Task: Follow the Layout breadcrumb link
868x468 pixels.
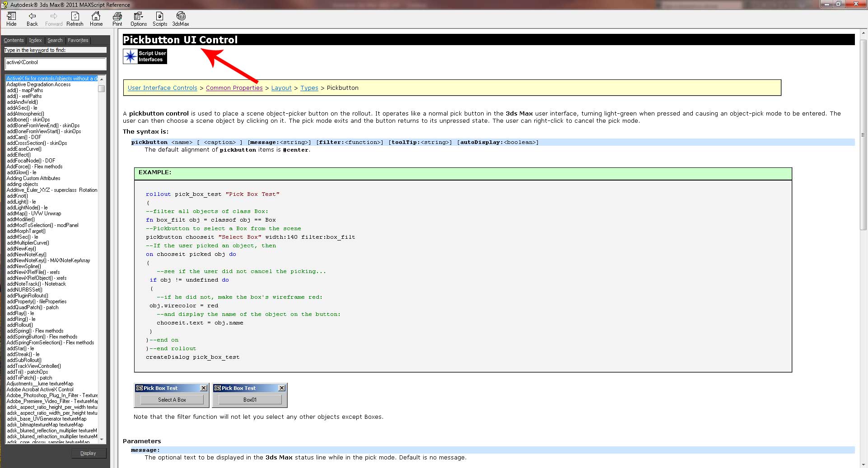Action: pos(281,88)
